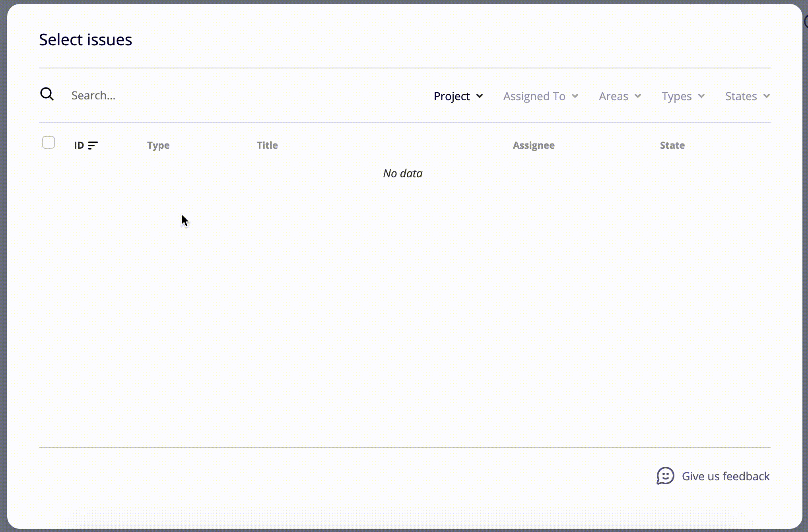The image size is (808, 532).
Task: Click the Assignee column header
Action: (x=533, y=146)
